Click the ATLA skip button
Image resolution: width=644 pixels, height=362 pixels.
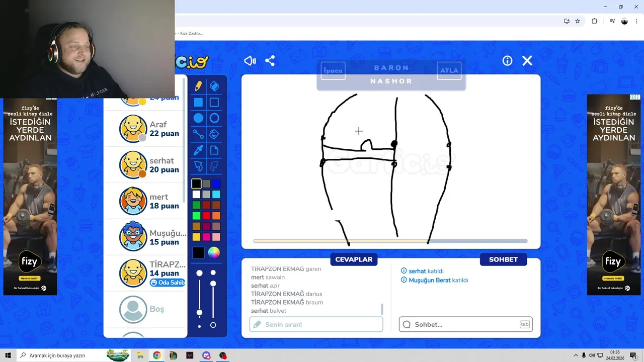pos(449,70)
